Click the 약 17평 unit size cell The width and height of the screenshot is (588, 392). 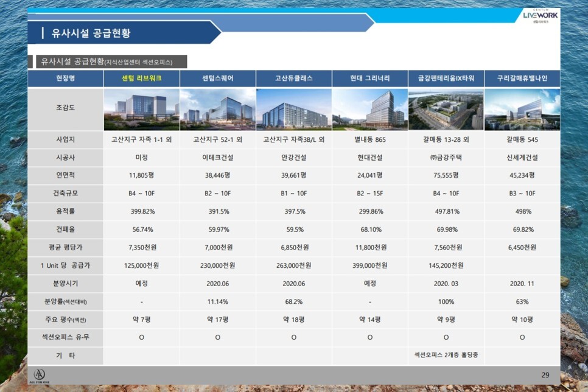point(217,320)
